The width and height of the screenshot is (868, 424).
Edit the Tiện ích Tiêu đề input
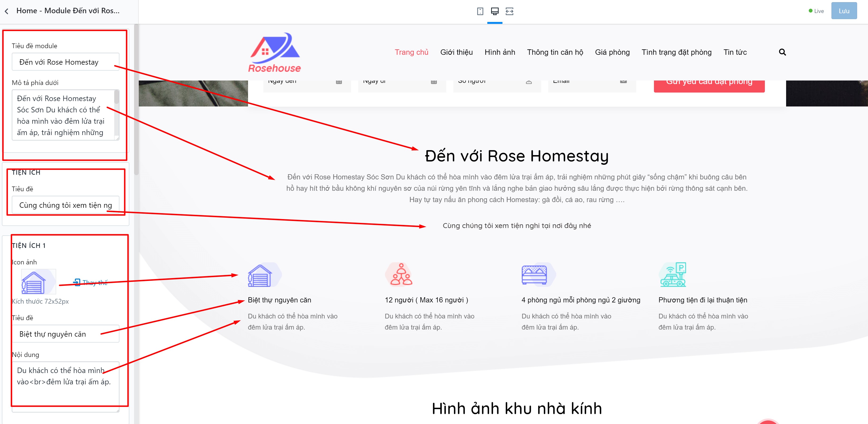[65, 205]
